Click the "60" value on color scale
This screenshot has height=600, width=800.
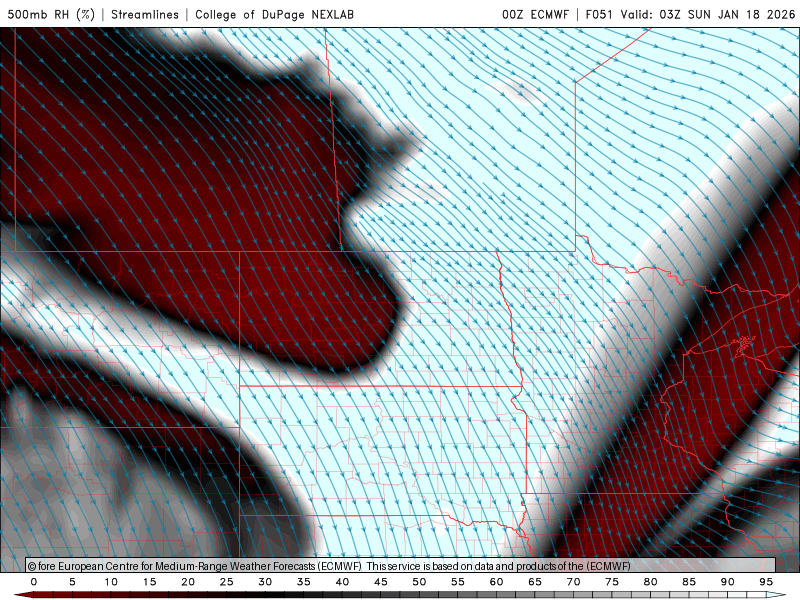(x=496, y=582)
